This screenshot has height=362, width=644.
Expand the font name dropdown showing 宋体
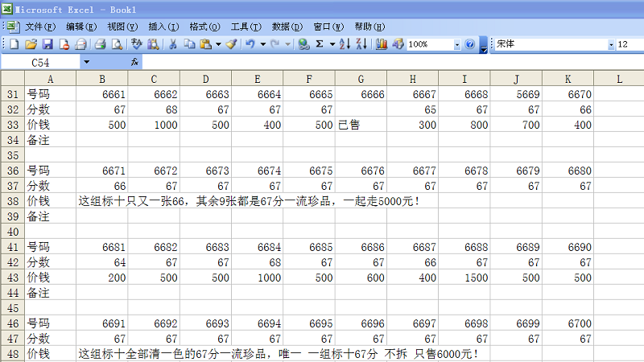coord(611,44)
